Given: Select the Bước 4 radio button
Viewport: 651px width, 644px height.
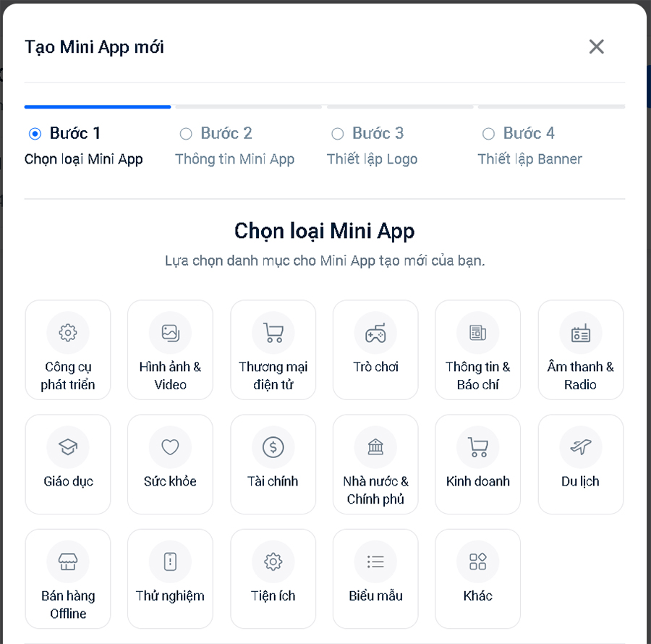Looking at the screenshot, I should 488,134.
